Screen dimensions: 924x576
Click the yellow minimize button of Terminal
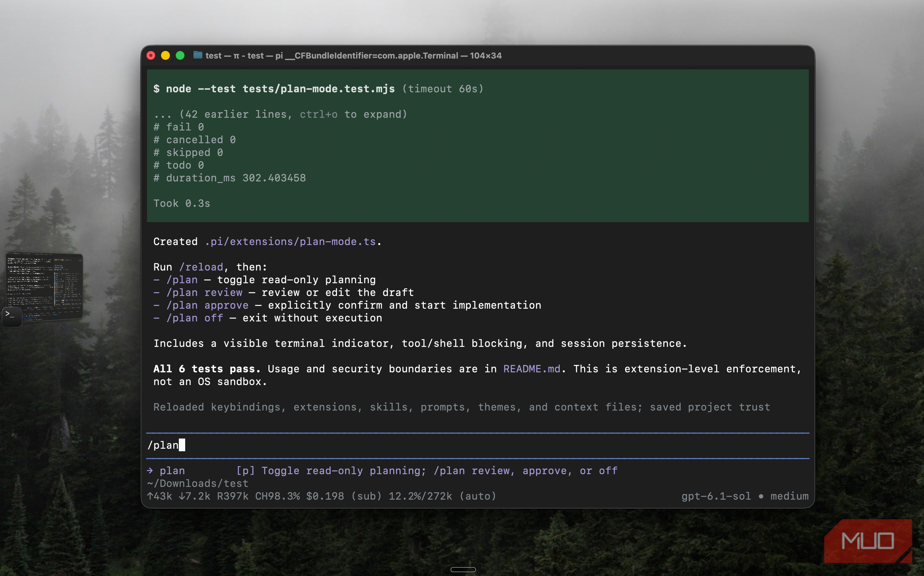click(x=165, y=56)
